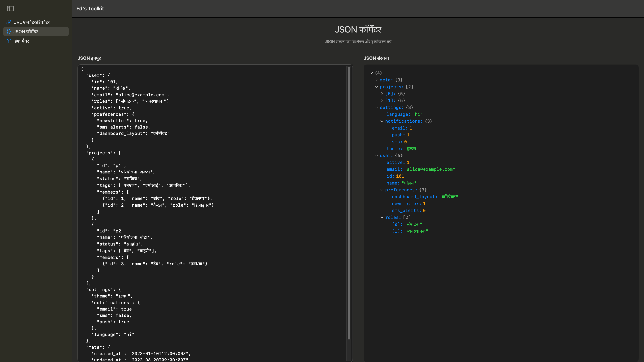Screen dimensions: 644x362
Task: Select dashboard_layout: "कॉम्पैक्ट" tree row
Action: click(425, 197)
